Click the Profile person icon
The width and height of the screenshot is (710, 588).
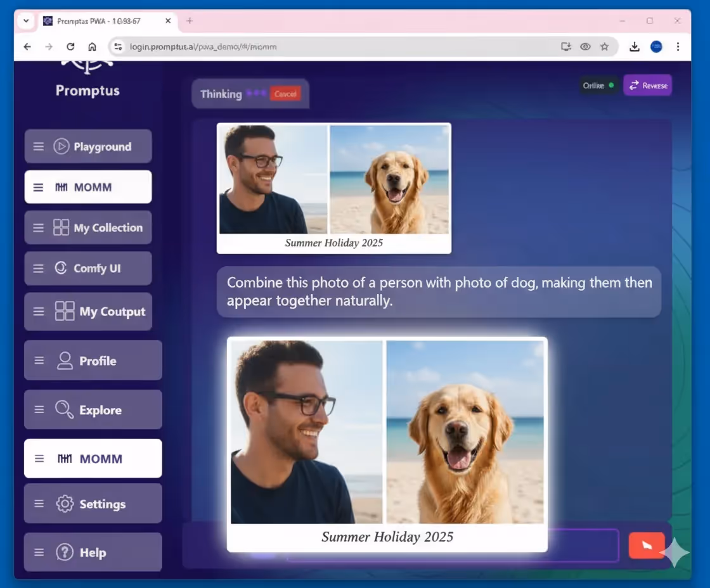(65, 361)
